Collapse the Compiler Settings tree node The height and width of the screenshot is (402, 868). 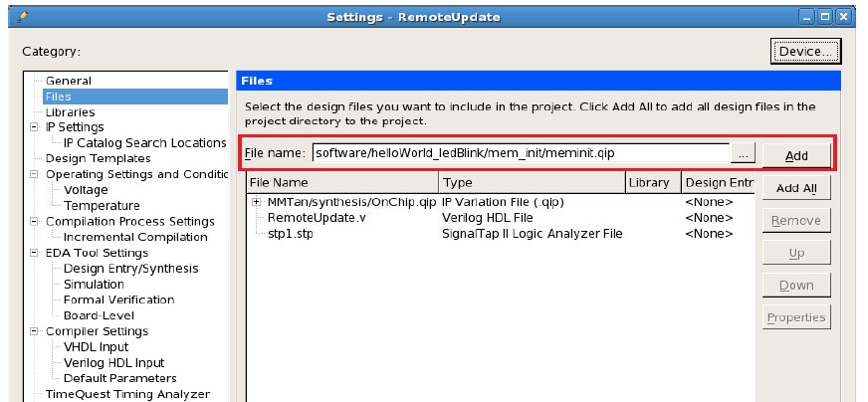(35, 332)
